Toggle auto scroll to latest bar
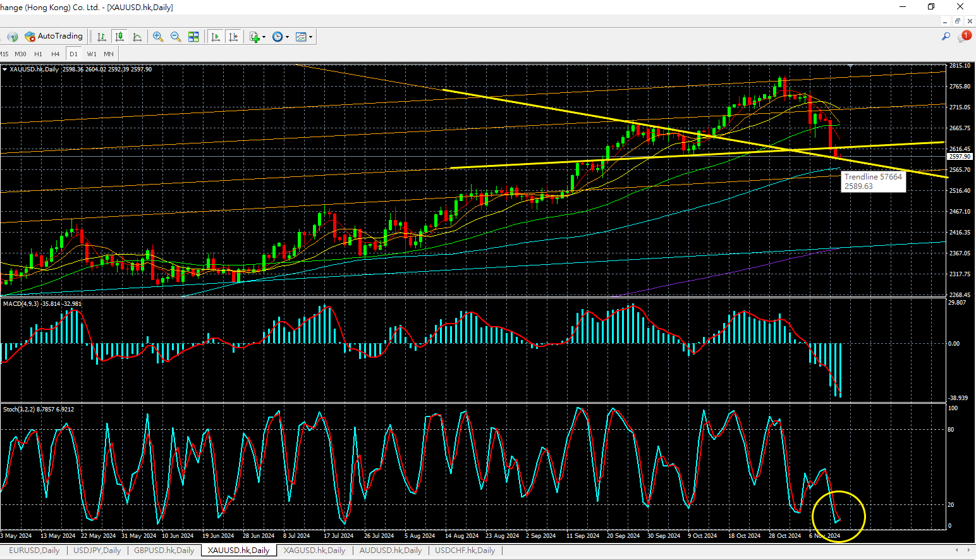 [x=216, y=37]
